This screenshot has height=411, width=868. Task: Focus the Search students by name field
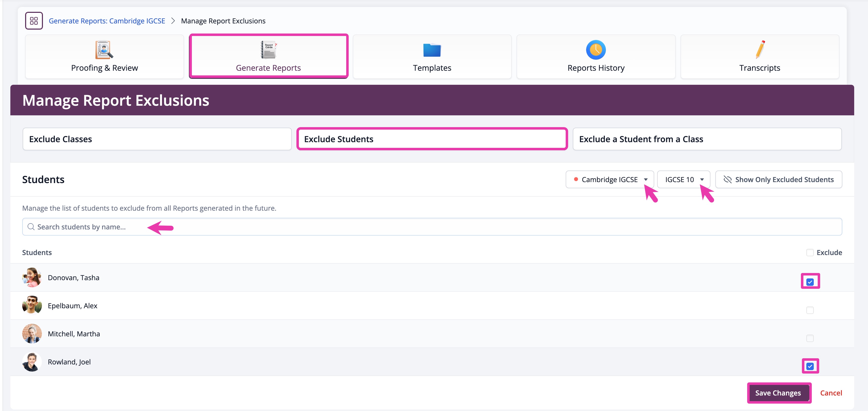click(x=431, y=227)
